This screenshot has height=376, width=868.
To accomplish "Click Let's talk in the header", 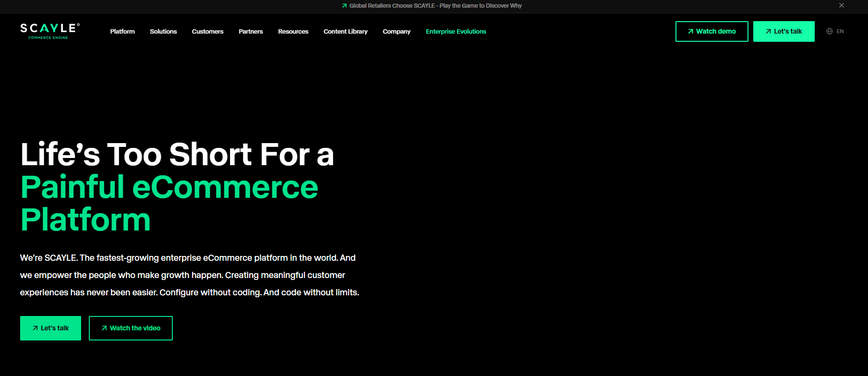I will [784, 31].
